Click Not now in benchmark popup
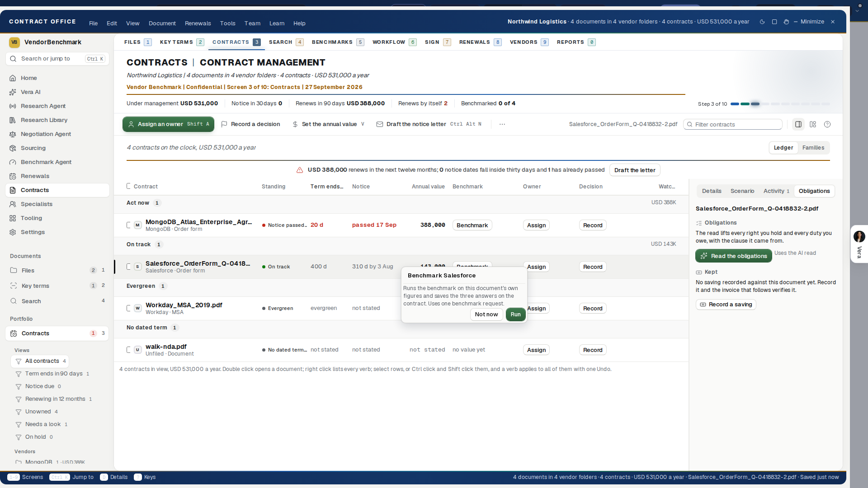The image size is (868, 488). [486, 314]
